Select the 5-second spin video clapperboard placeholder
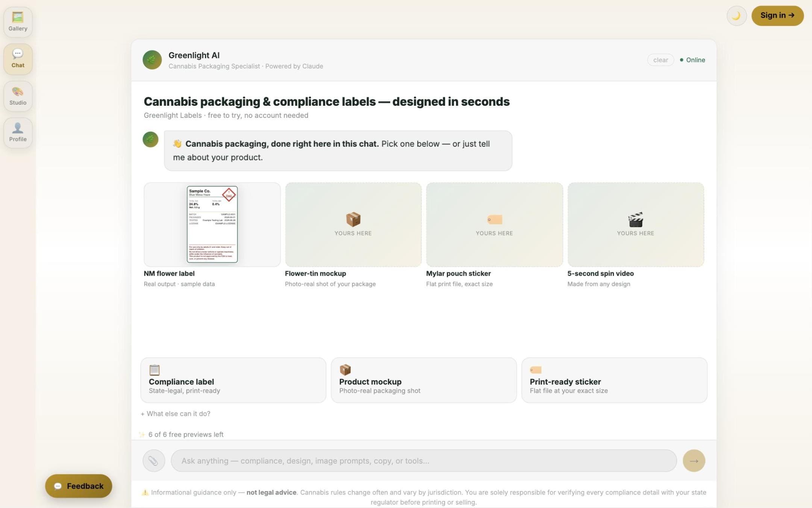The width and height of the screenshot is (812, 508). pyautogui.click(x=635, y=225)
